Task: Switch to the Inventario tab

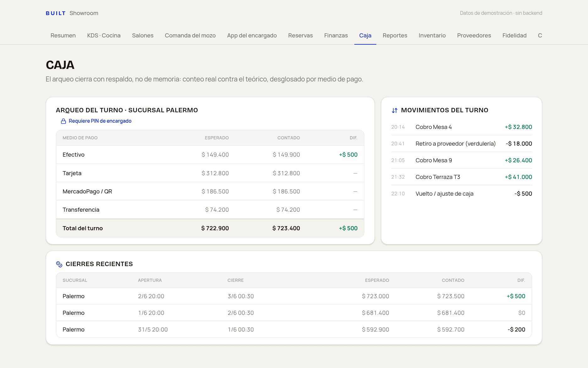Action: click(432, 36)
